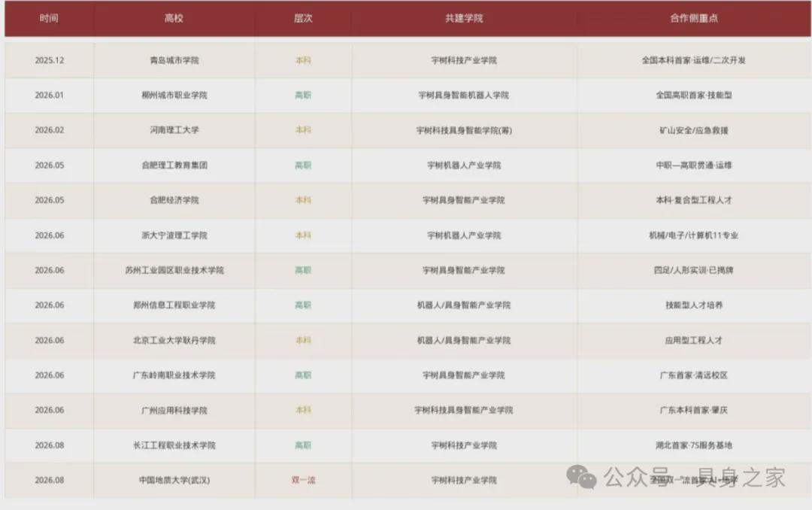Click the 时间 column header
The height and width of the screenshot is (510, 812).
(x=49, y=18)
